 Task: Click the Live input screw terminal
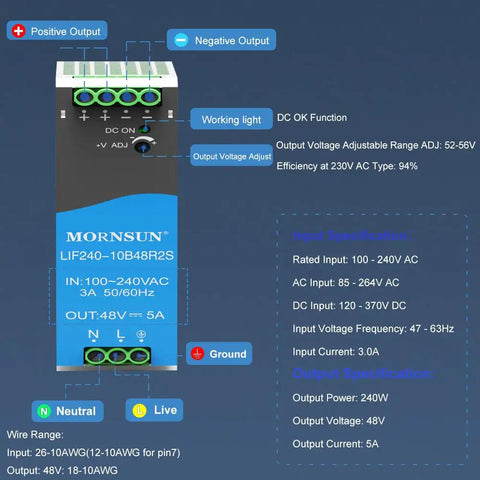click(117, 356)
